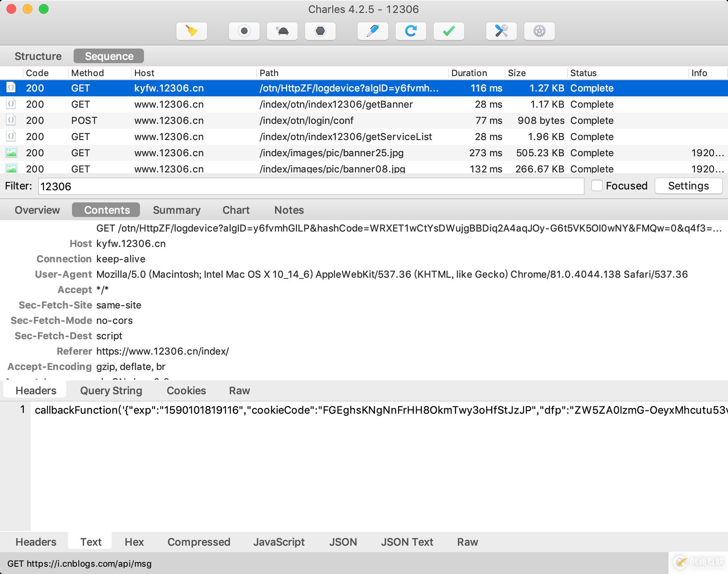This screenshot has height=574, width=728.
Task: Toggle the recording button in toolbar
Action: click(244, 31)
